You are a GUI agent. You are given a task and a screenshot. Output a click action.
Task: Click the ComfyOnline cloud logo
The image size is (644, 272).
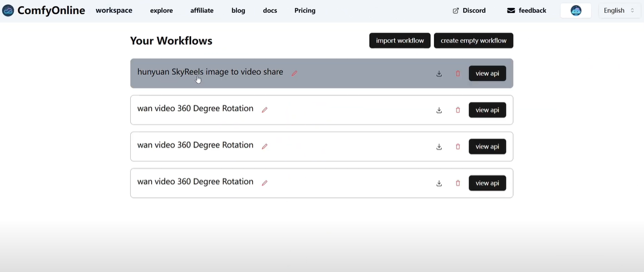pyautogui.click(x=8, y=11)
